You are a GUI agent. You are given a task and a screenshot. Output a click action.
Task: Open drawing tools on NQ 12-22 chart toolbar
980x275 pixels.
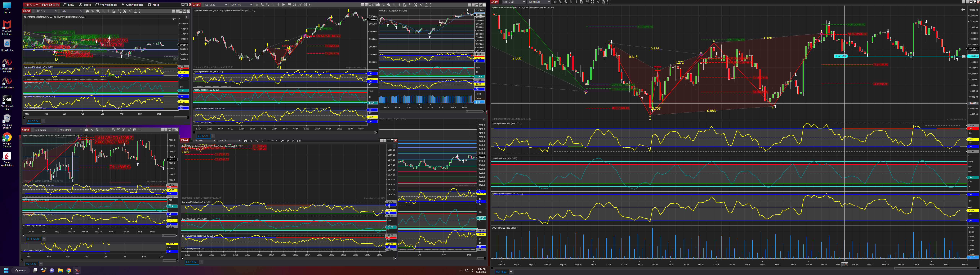(x=560, y=2)
